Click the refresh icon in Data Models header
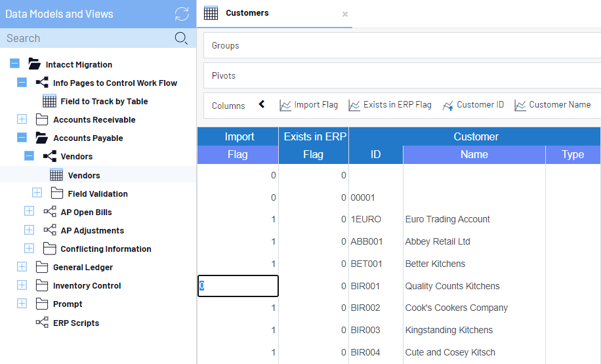601x364 pixels. (182, 14)
